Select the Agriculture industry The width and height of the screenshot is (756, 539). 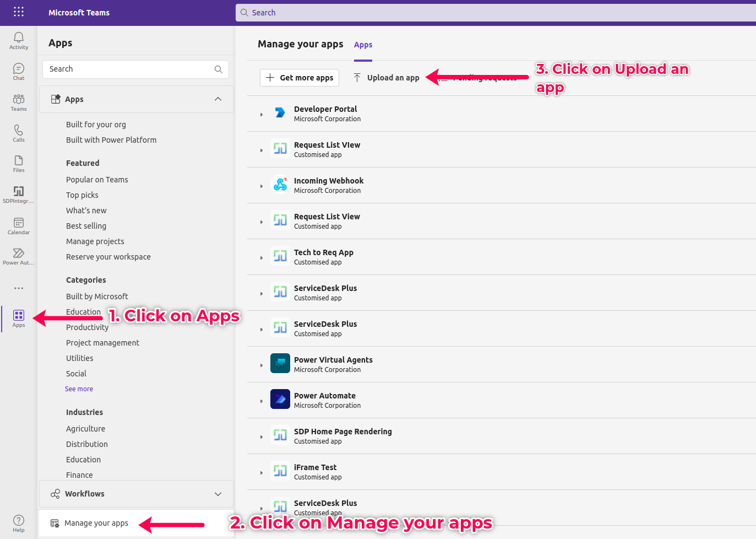pyautogui.click(x=85, y=429)
